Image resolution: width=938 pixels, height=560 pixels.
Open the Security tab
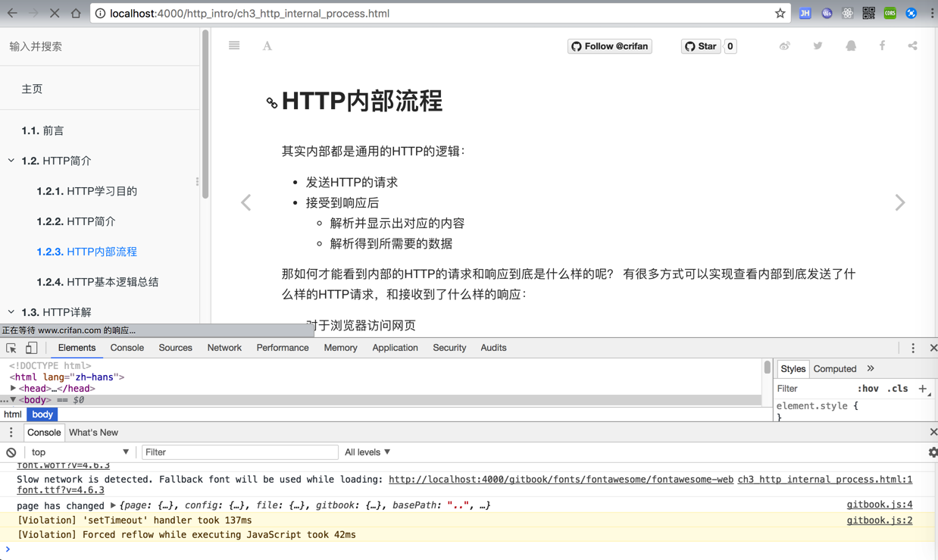tap(449, 348)
